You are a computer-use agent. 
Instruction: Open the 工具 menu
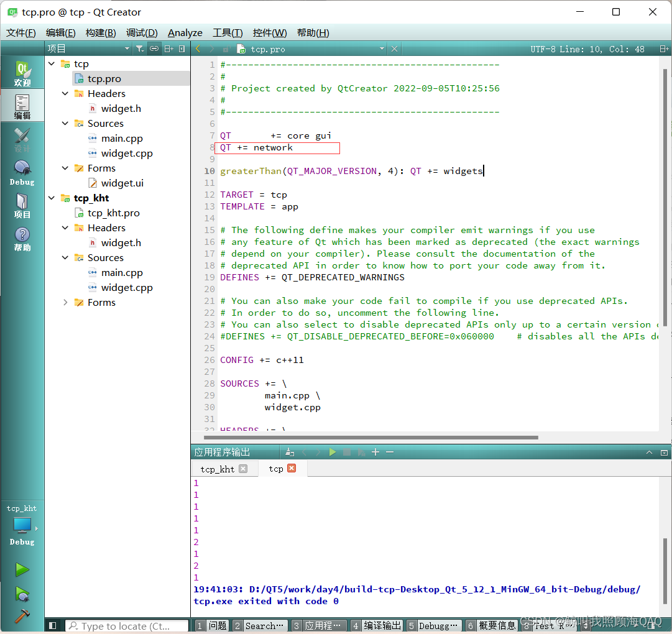228,32
